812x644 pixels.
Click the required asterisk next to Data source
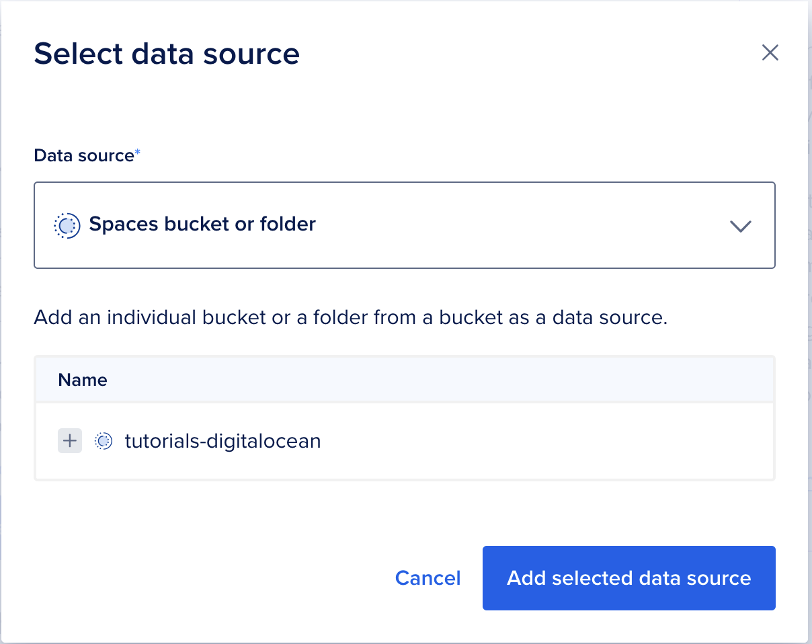138,154
